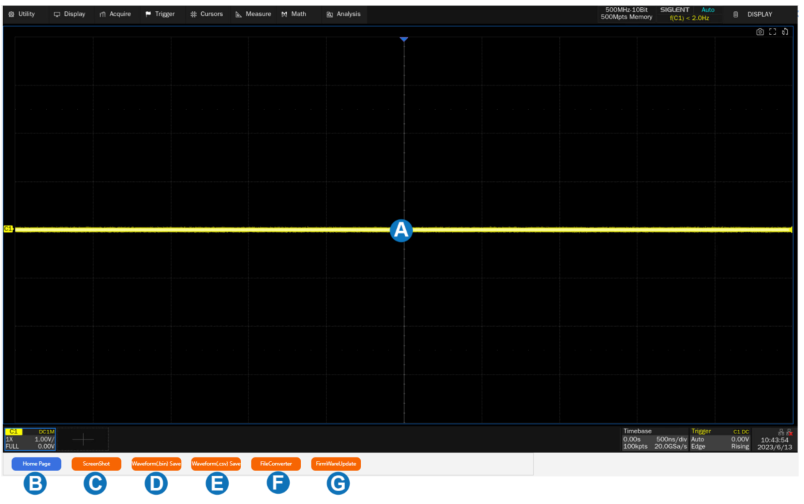Open the Acquire menu
Image resolution: width=804 pixels, height=504 pixels.
coord(115,14)
